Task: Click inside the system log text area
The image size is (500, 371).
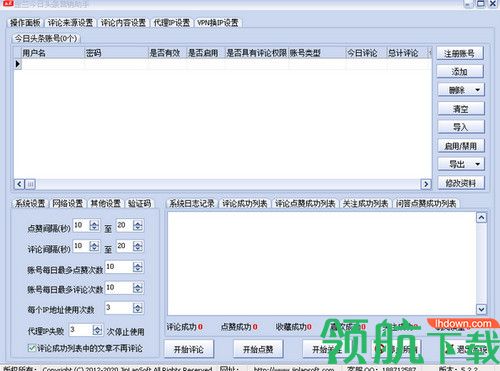Action: pos(322,263)
